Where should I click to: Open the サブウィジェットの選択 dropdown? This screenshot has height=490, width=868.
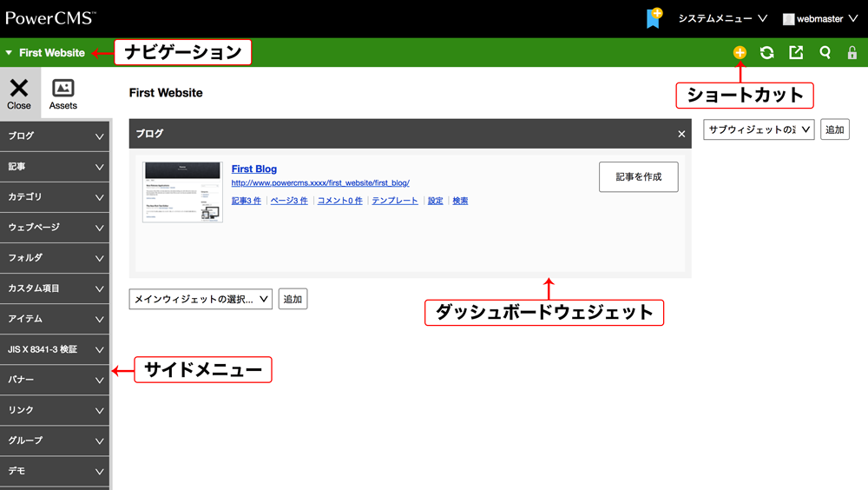click(759, 129)
